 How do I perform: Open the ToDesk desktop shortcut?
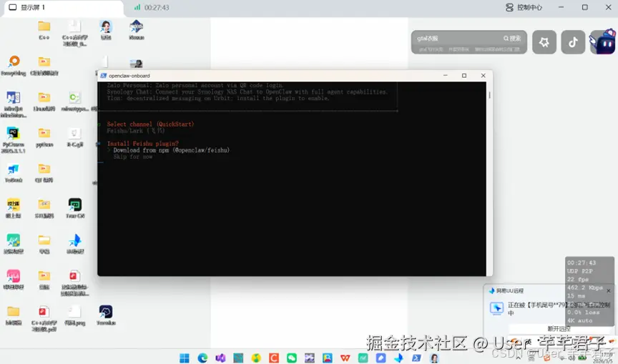pos(14,173)
